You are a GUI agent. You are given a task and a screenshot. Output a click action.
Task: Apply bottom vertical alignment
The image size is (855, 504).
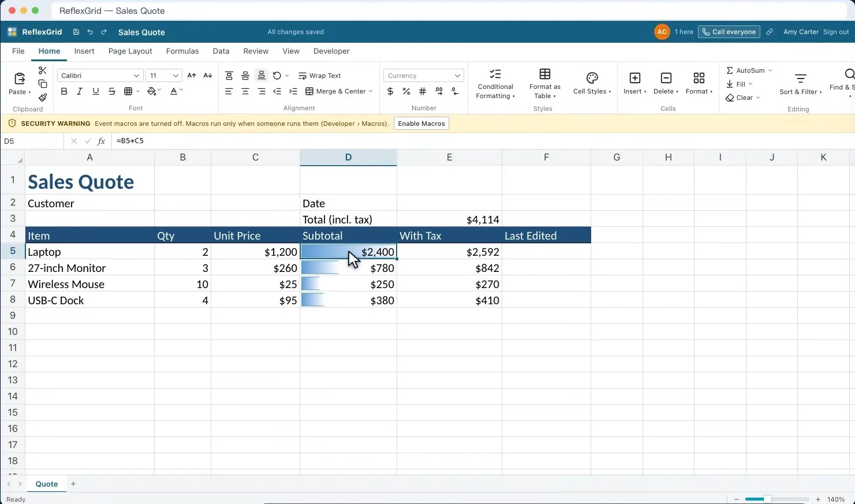click(262, 76)
